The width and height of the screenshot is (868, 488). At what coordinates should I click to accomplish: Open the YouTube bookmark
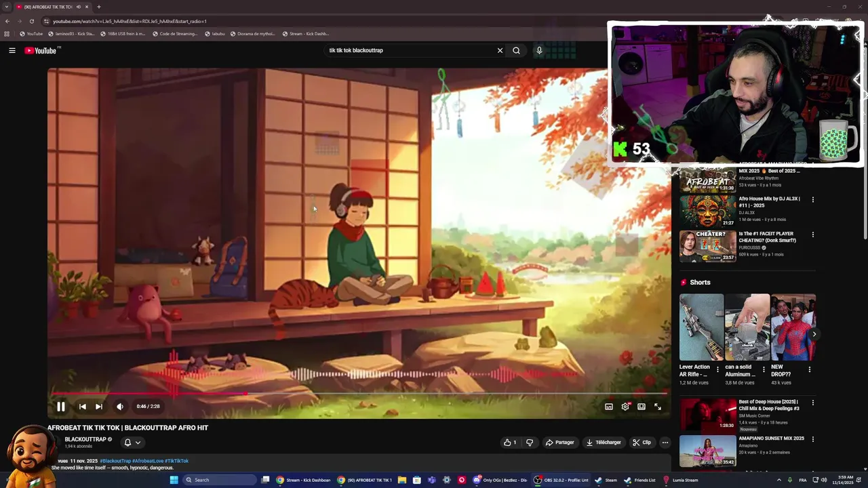coord(31,33)
